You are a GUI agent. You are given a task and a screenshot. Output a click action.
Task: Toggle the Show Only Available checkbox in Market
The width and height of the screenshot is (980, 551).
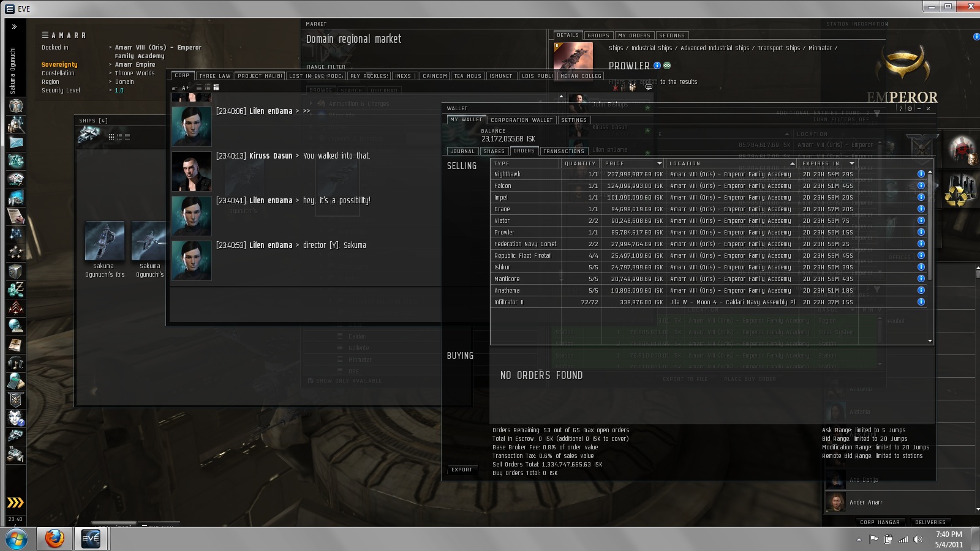coord(311,381)
